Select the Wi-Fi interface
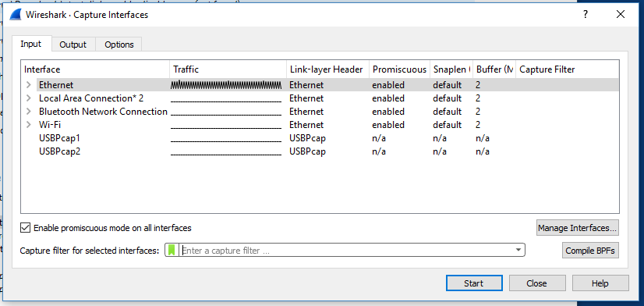The height and width of the screenshot is (306, 644). click(x=50, y=125)
